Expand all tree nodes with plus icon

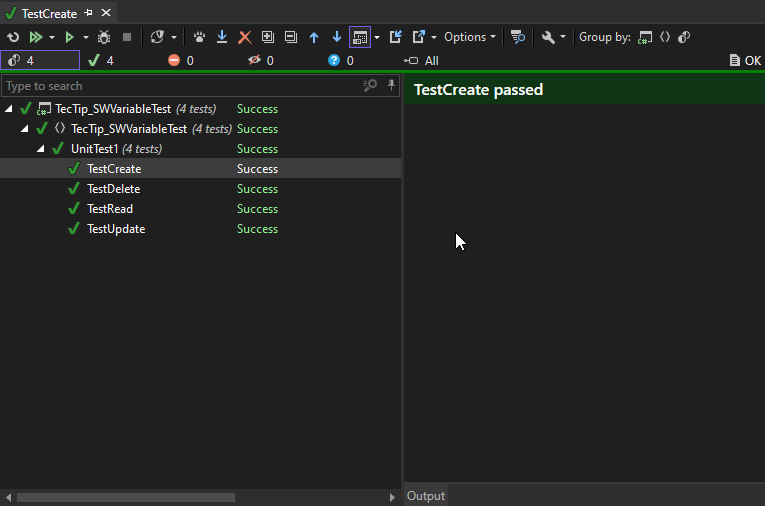(x=268, y=37)
